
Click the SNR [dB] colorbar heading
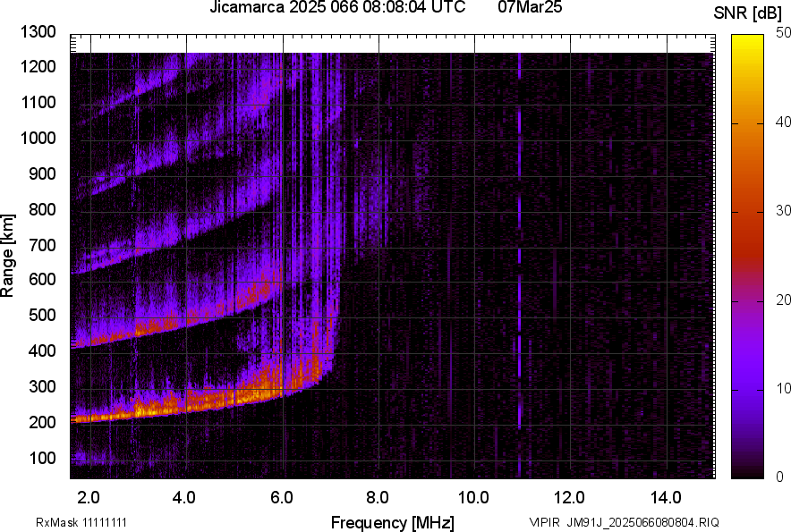[748, 13]
